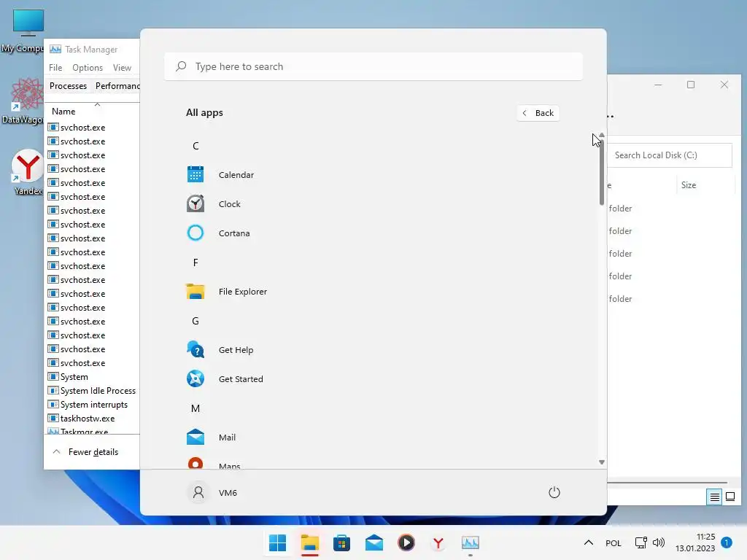Collapse Task Manager with Fewer details

click(x=86, y=452)
